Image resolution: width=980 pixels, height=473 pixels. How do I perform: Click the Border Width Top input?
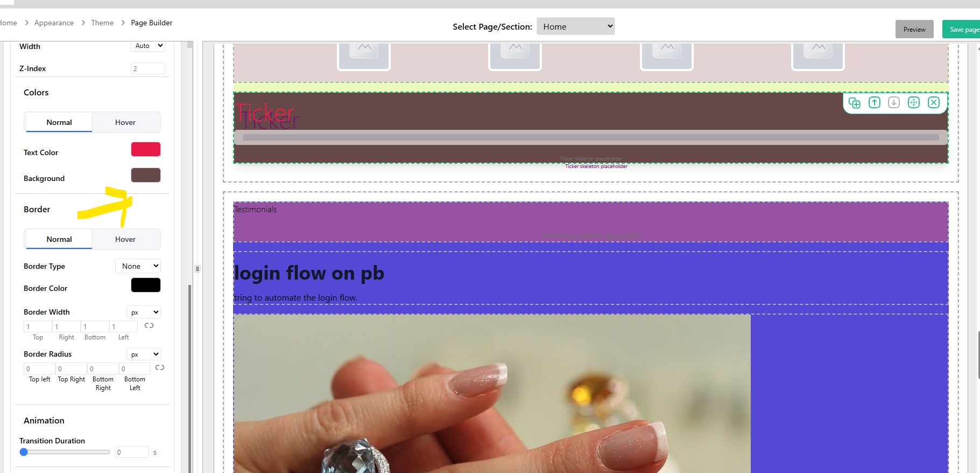(38, 326)
